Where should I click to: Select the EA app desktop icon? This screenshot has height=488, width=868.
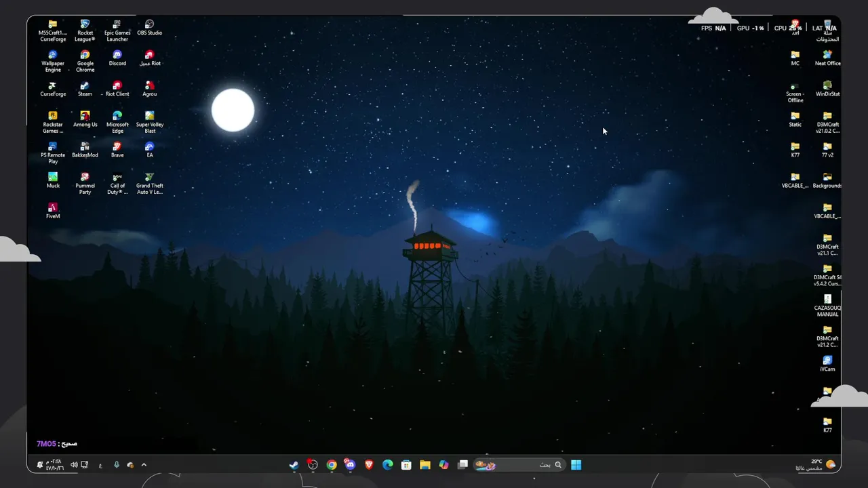(x=150, y=150)
